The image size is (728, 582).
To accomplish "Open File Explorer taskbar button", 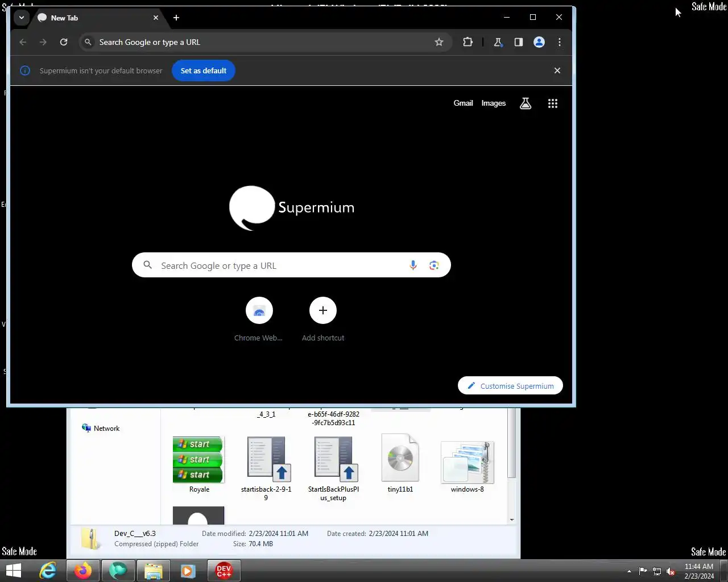I will pyautogui.click(x=154, y=571).
